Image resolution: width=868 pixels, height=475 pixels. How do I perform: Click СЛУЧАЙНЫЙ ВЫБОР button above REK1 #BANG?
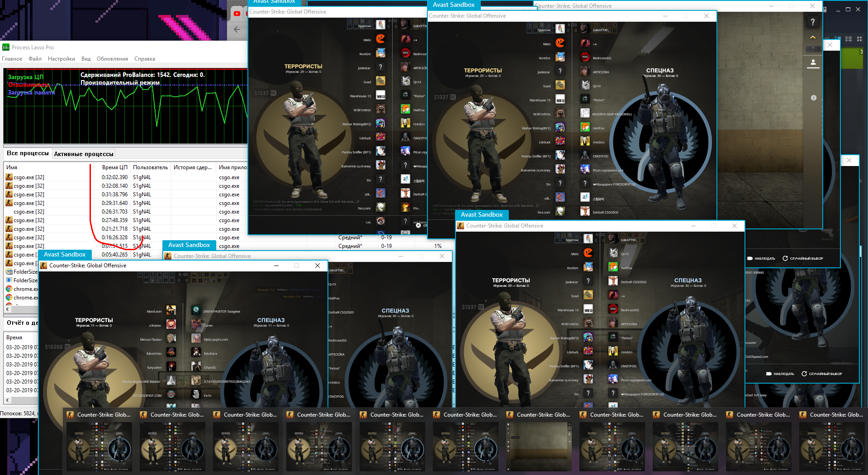point(803,258)
